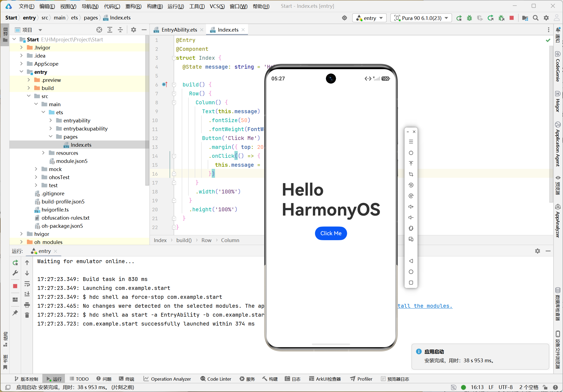Open the Search Everywhere magnifier

[x=535, y=18]
